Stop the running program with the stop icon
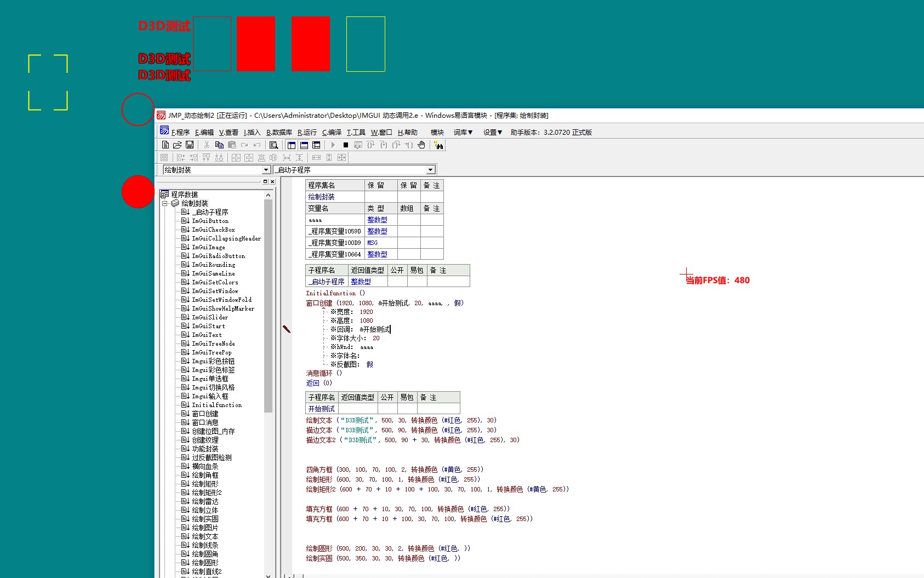This screenshot has height=578, width=924. [x=346, y=145]
